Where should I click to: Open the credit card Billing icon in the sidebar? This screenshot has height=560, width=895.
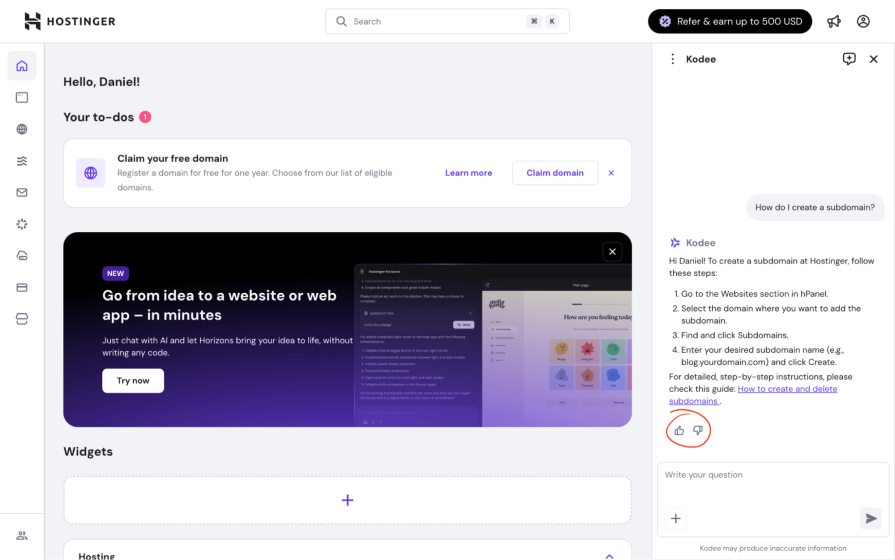coord(22,287)
